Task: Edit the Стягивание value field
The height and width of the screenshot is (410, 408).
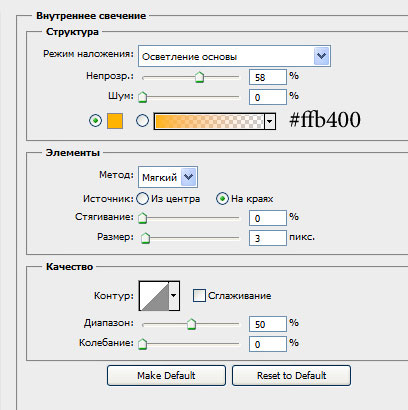Action: (x=268, y=218)
